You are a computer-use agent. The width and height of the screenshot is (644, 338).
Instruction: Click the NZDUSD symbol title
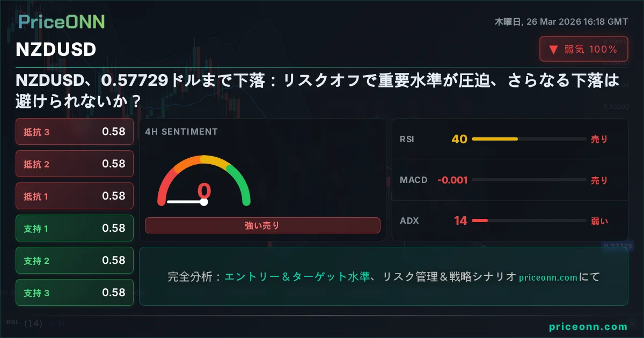click(x=56, y=49)
